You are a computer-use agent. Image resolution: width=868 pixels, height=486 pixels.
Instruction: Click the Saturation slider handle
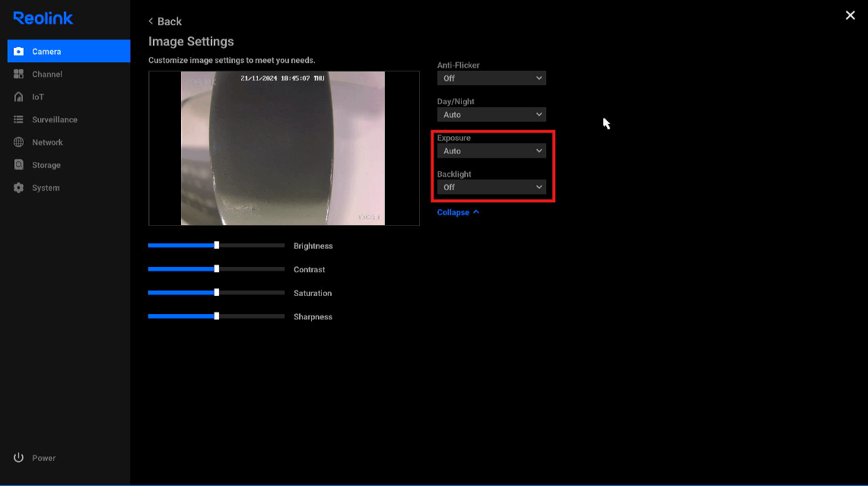click(x=217, y=293)
